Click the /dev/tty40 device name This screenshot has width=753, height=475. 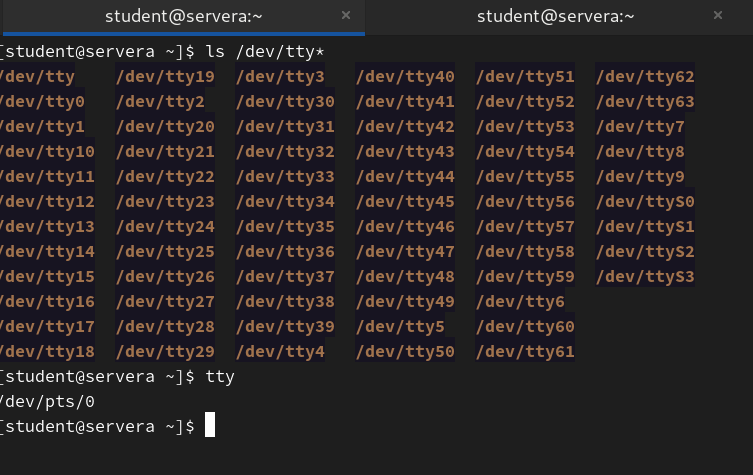coord(405,76)
